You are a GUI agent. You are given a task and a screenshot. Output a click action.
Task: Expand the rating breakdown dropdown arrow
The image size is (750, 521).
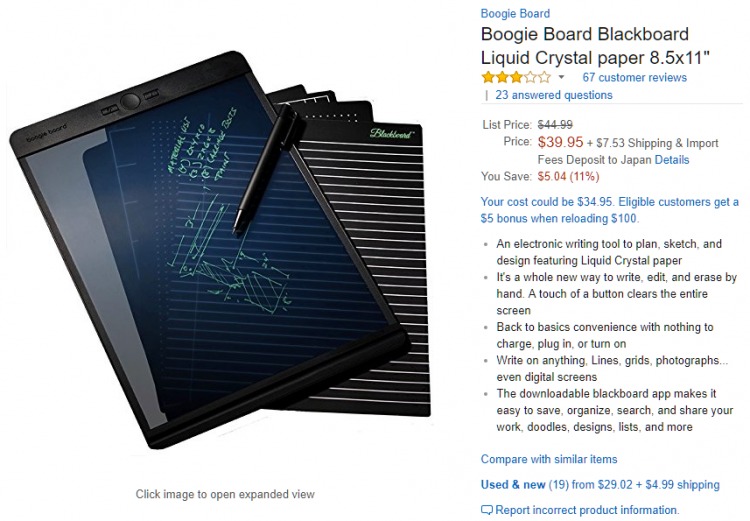click(x=562, y=77)
